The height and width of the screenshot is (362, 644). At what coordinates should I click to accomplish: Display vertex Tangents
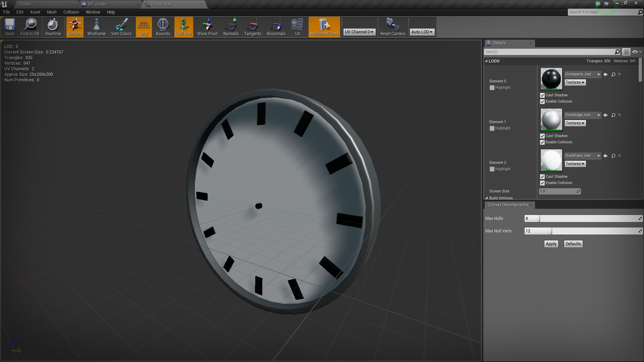(x=253, y=27)
